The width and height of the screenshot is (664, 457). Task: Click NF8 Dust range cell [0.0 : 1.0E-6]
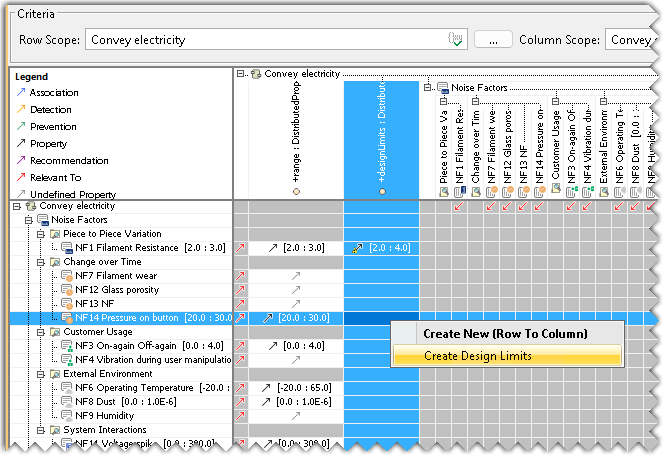(296, 402)
